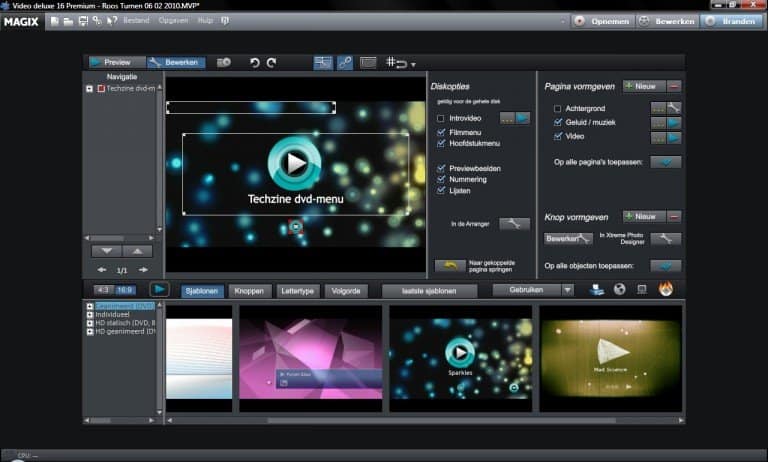
Task: Switch to the Volgorde tab
Action: pos(346,291)
